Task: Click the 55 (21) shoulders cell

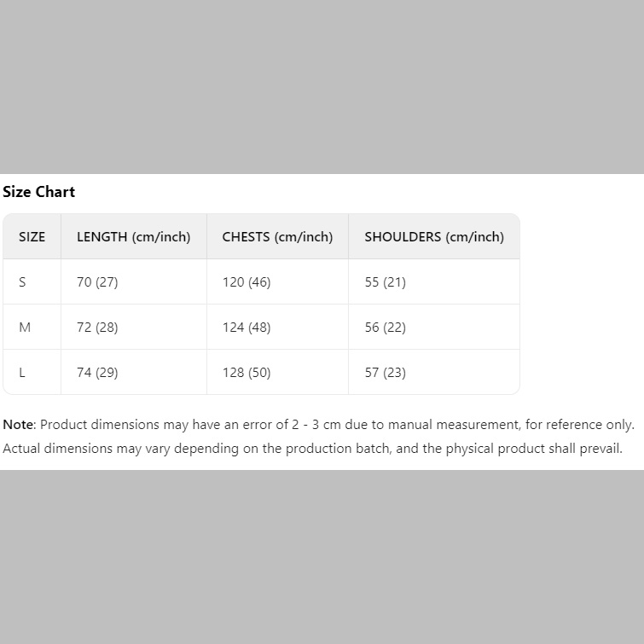Action: click(386, 282)
